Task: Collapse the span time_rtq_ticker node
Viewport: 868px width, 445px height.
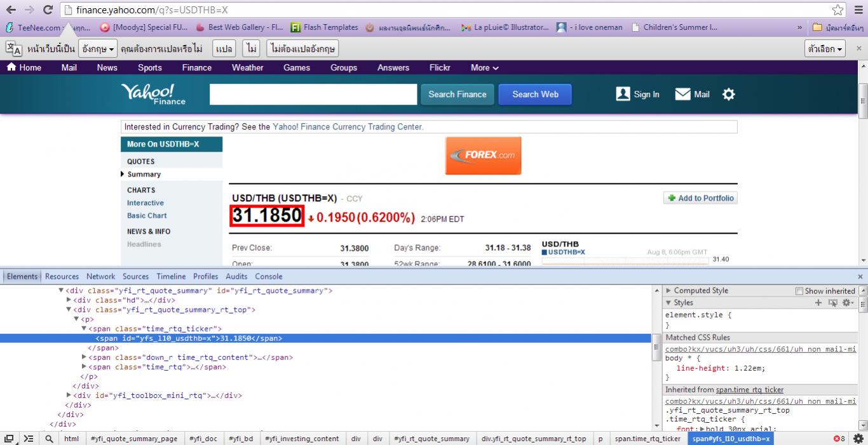Action: tap(84, 329)
